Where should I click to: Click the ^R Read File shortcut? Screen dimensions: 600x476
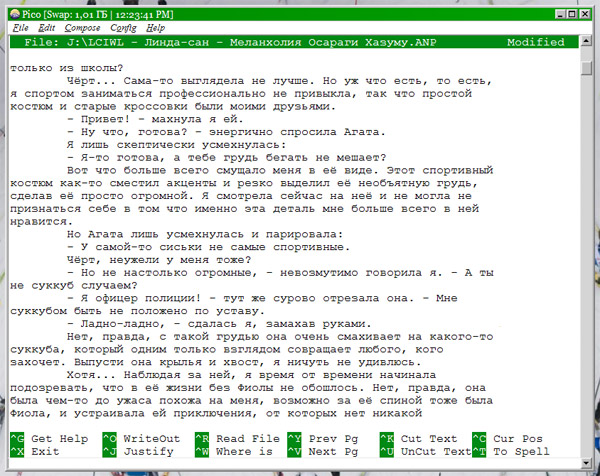(237, 439)
